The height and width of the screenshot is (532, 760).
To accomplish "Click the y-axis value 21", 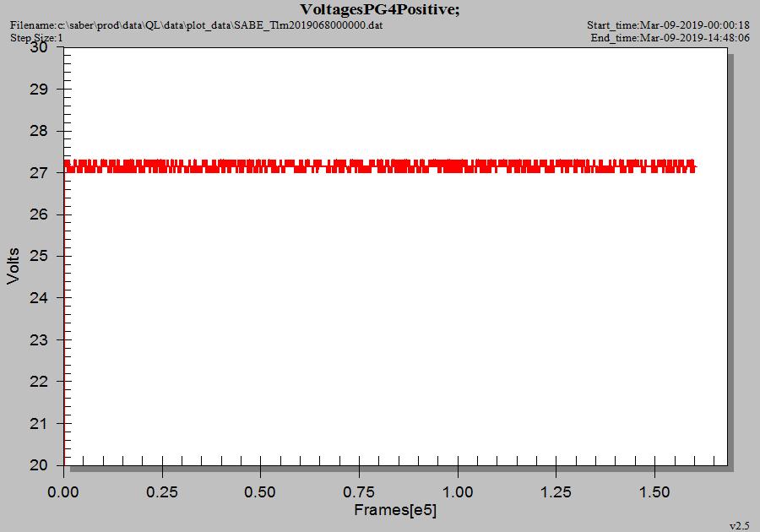I will [39, 423].
